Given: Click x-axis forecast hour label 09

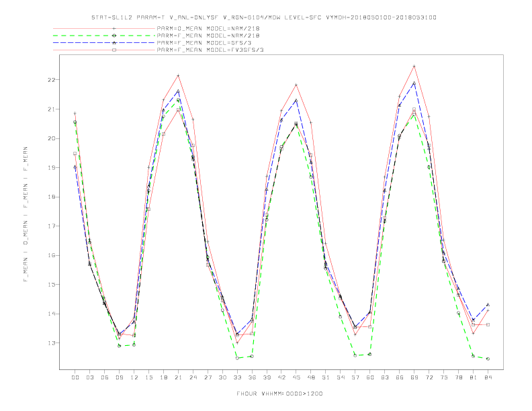Looking at the screenshot, I should pyautogui.click(x=119, y=377).
